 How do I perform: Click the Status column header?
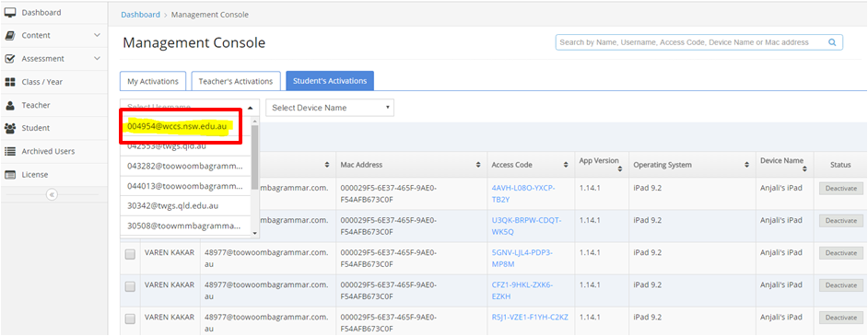click(840, 165)
